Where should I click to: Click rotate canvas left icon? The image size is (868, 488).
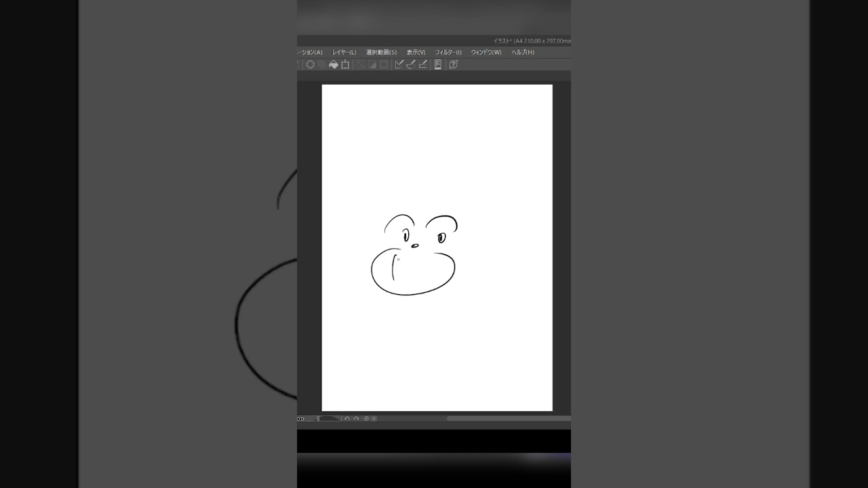(347, 419)
